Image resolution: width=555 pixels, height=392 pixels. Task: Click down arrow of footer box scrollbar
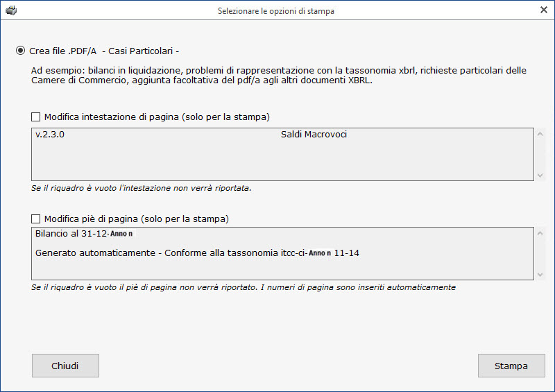[x=540, y=275]
